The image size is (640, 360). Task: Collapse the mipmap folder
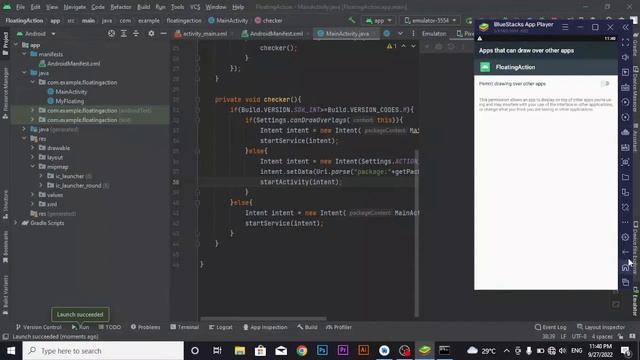(x=33, y=167)
